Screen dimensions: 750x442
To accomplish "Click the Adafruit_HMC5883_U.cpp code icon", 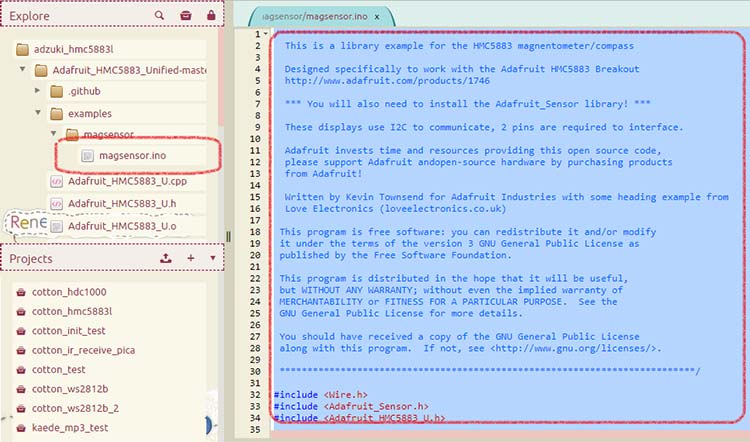I will pyautogui.click(x=56, y=181).
